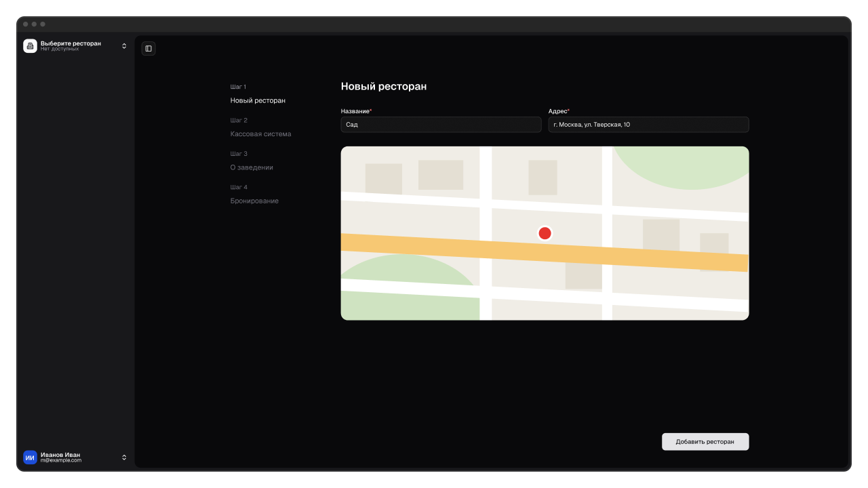Image resolution: width=868 pixels, height=488 pixels.
Task: Go to step О заведении
Action: [x=252, y=167]
